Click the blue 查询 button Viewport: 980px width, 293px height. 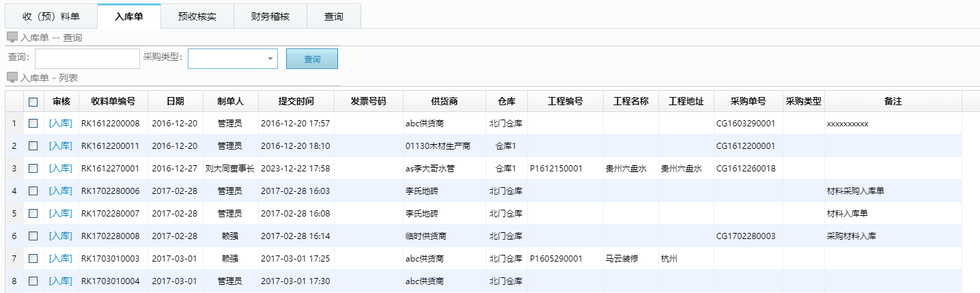coord(312,59)
